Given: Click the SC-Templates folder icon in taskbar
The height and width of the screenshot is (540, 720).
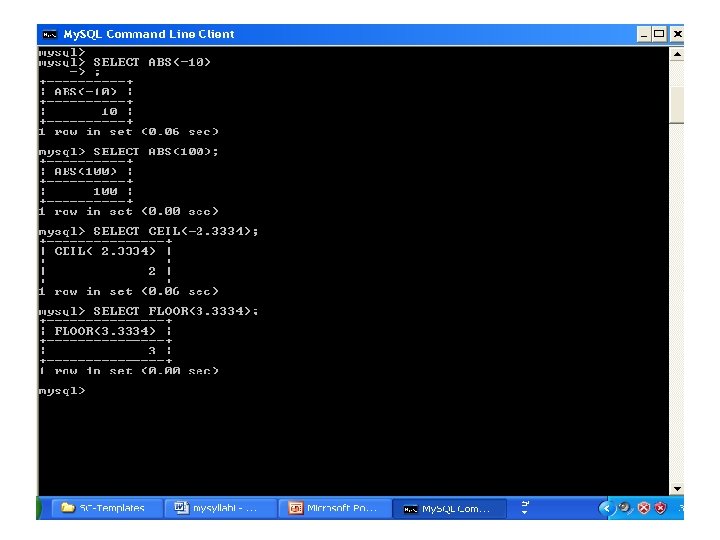Looking at the screenshot, I should (x=68, y=507).
